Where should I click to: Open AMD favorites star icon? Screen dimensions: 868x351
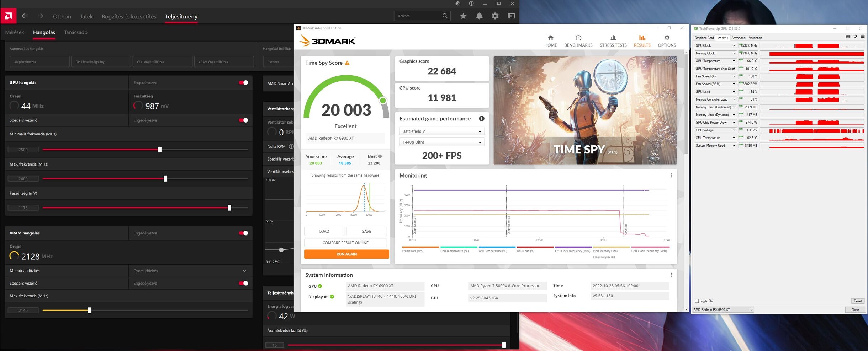[463, 16]
